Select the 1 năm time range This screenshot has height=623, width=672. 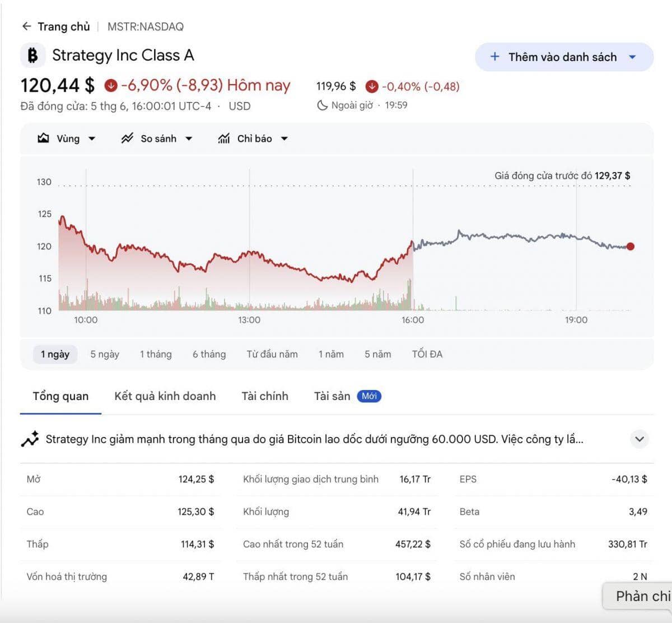(x=331, y=354)
